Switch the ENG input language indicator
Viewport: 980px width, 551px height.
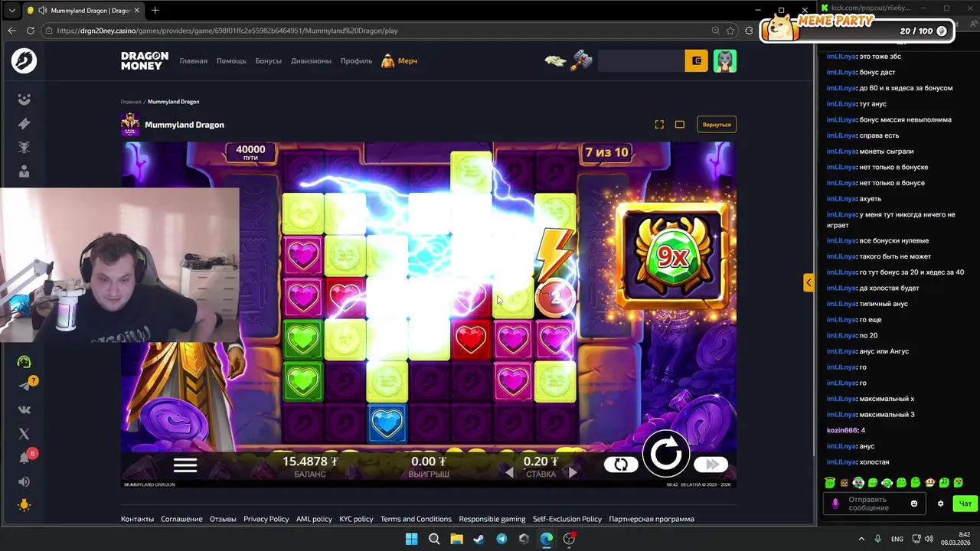click(x=897, y=539)
